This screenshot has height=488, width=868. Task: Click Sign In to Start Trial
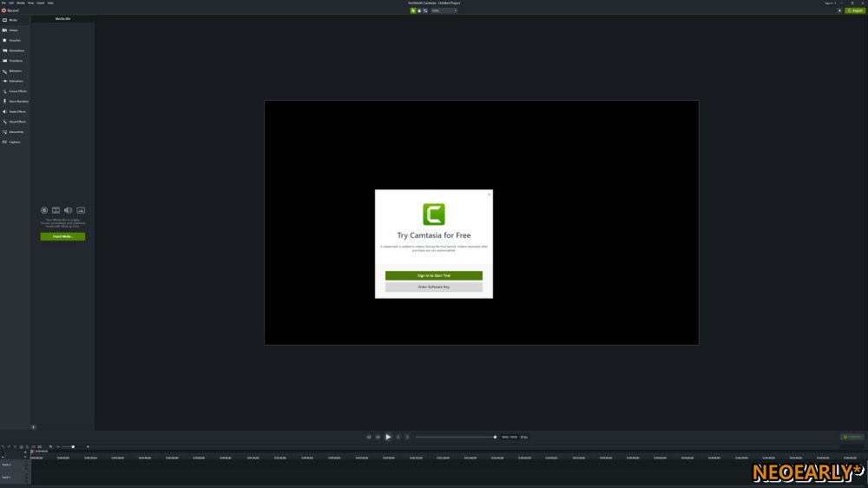point(434,275)
